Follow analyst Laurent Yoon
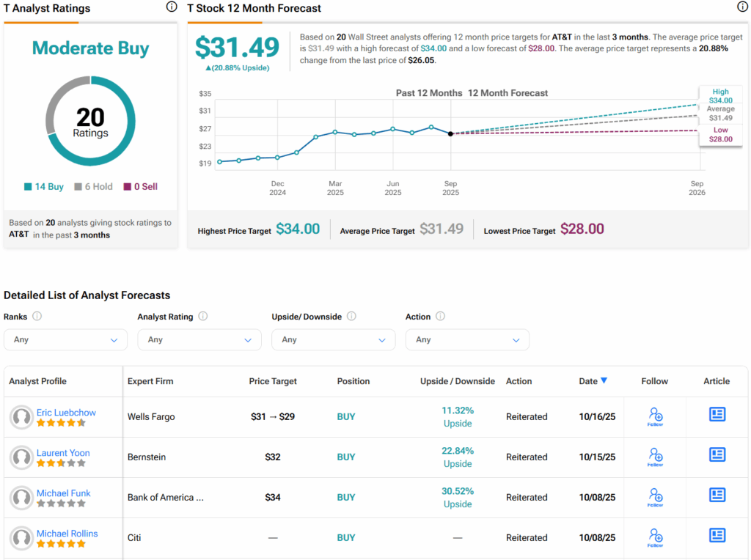 [656, 457]
